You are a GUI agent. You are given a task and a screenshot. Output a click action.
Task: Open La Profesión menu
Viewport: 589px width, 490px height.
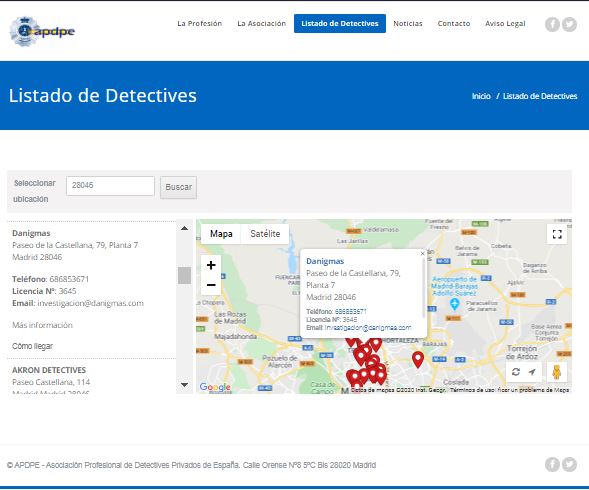coord(199,23)
